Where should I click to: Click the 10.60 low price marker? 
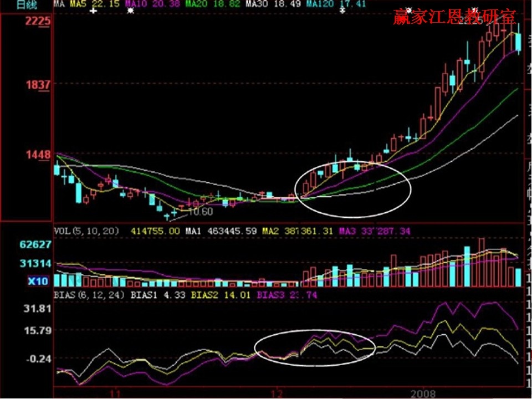click(200, 212)
